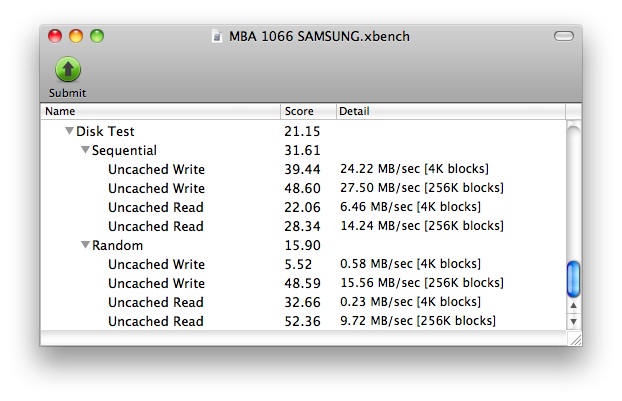Click the scroll down arrow

point(574,321)
